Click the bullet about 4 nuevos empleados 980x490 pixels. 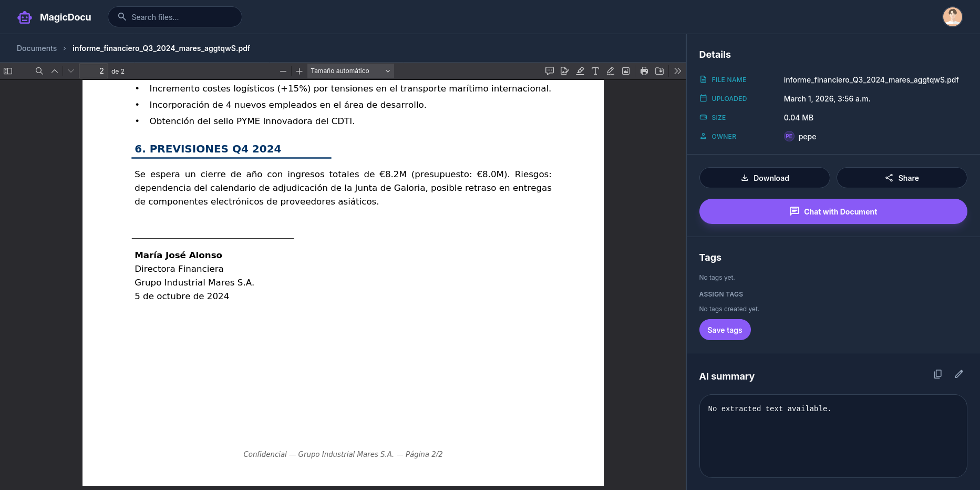288,105
